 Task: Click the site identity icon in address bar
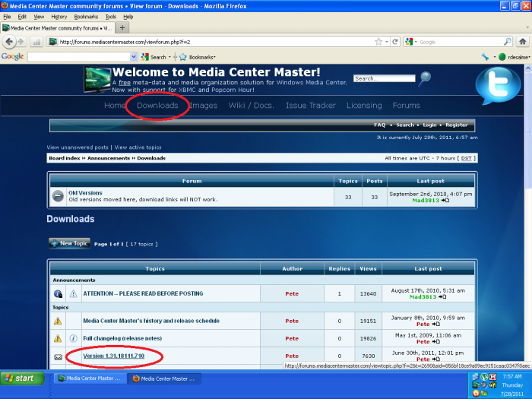click(53, 42)
